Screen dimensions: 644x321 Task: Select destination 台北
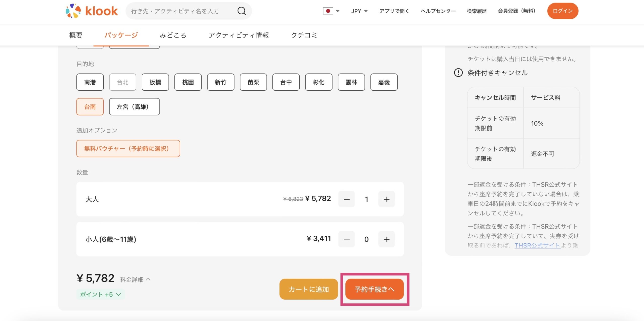(x=123, y=82)
